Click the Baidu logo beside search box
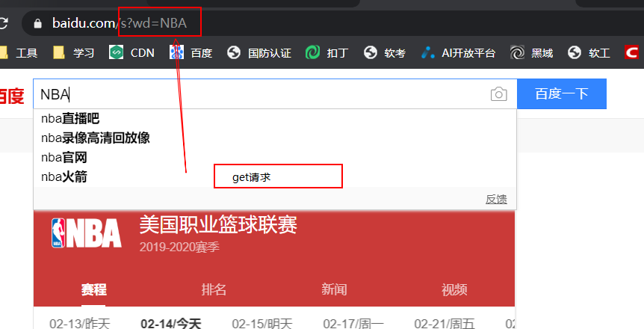Image resolution: width=644 pixels, height=329 pixels. pyautogui.click(x=12, y=96)
